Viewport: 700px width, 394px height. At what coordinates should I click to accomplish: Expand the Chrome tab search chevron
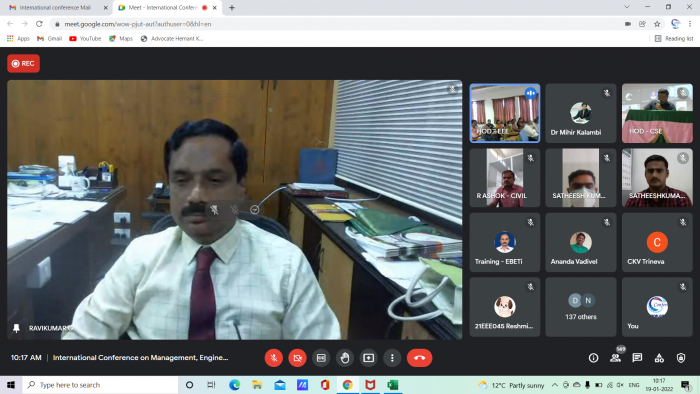pyautogui.click(x=627, y=7)
